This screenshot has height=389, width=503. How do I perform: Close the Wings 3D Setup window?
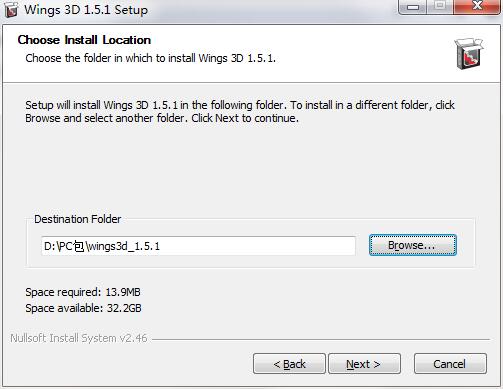click(x=477, y=6)
